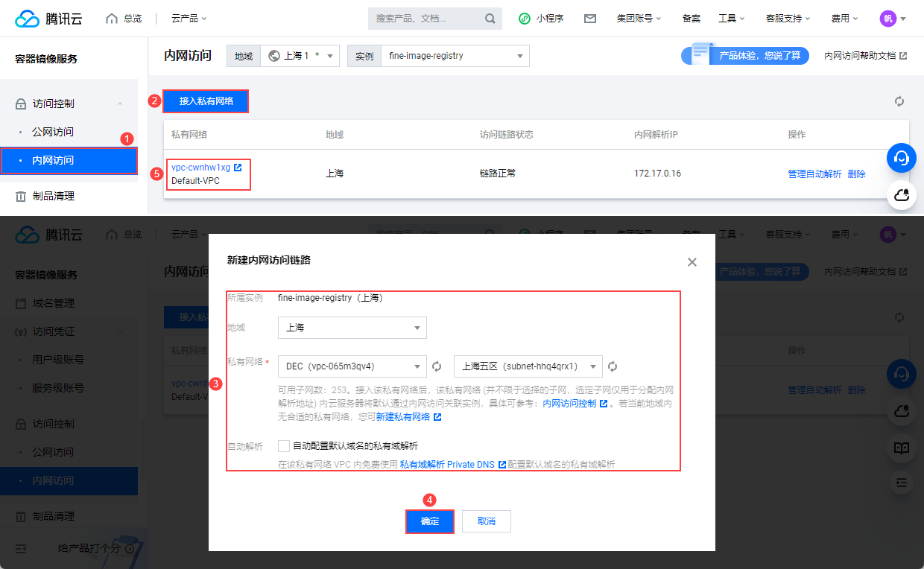Click Default-VPC name under vpc-cwnhw1xg
924x569 pixels.
click(x=195, y=181)
